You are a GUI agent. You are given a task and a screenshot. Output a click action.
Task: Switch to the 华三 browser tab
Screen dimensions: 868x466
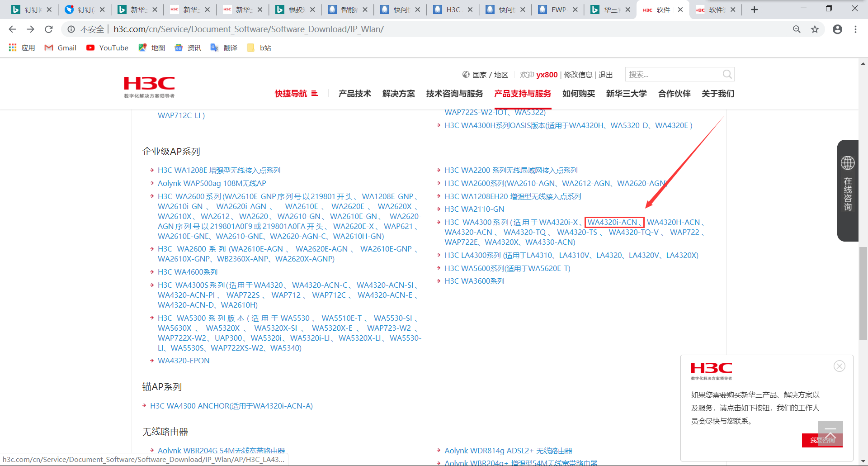pyautogui.click(x=610, y=10)
